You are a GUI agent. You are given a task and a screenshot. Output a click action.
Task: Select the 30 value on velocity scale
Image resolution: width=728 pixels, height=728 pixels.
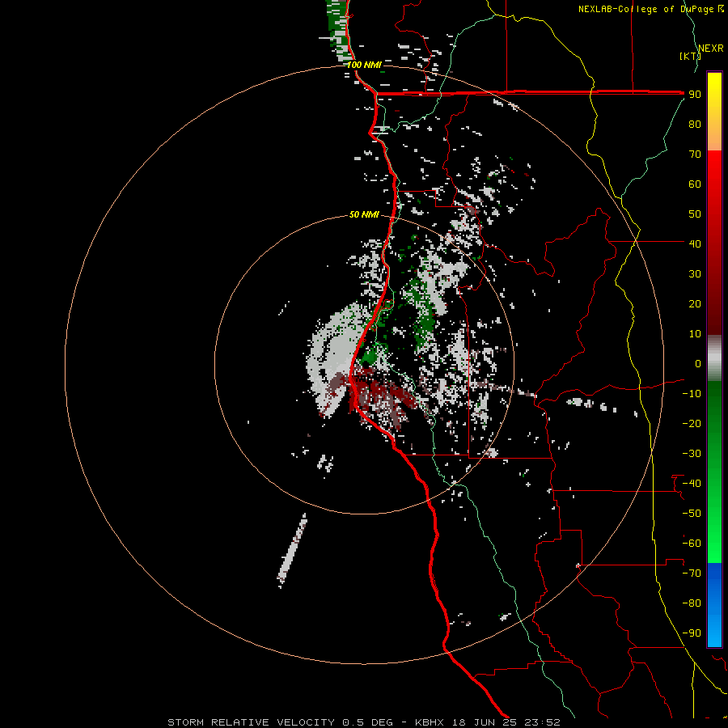695,274
